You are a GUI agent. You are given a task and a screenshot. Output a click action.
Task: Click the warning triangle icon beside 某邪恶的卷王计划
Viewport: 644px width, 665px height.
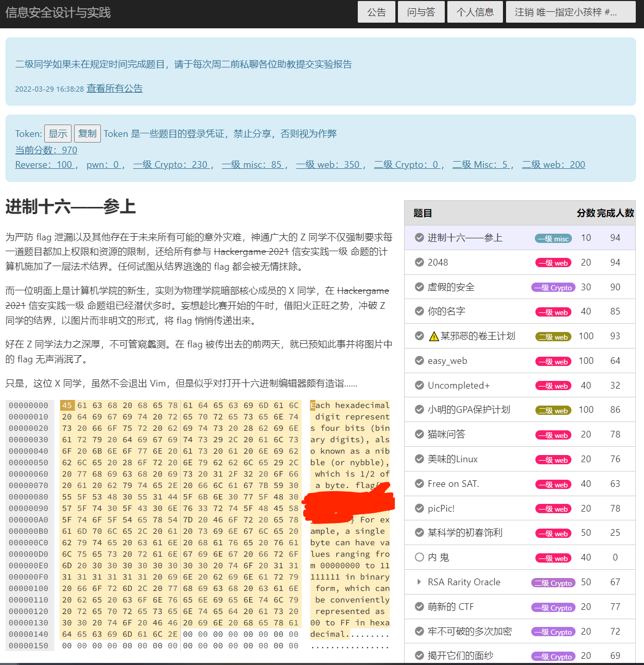tap(434, 337)
